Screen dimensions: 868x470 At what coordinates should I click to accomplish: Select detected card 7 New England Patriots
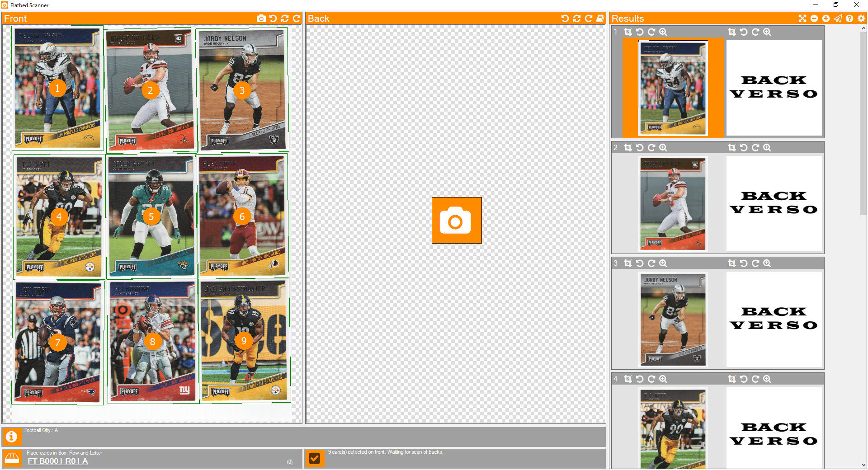click(57, 342)
